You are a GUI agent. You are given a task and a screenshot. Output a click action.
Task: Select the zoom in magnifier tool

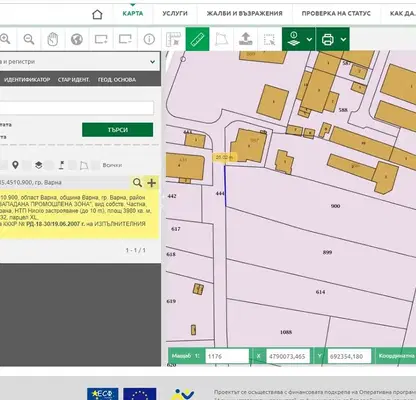tap(5, 39)
